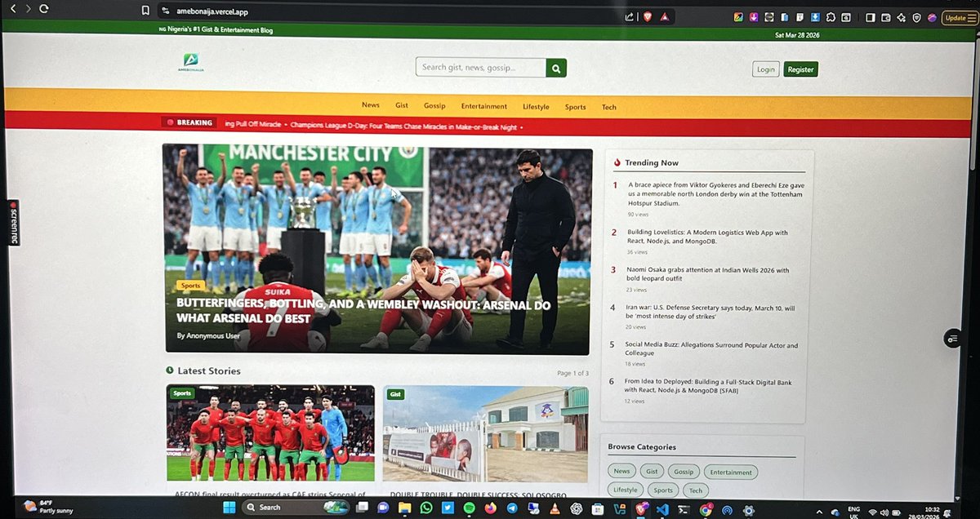Screen dimensions: 980x519
Task: Open the News menu item
Action: [371, 105]
